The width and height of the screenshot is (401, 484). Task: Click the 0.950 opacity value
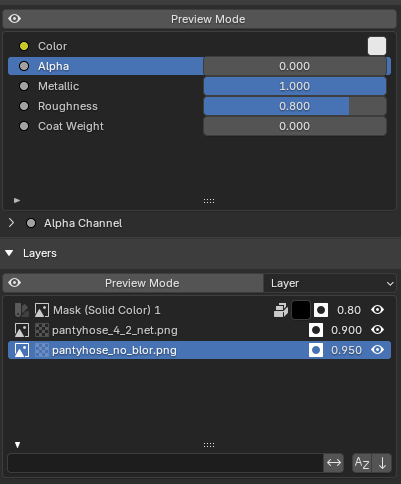pyautogui.click(x=346, y=350)
